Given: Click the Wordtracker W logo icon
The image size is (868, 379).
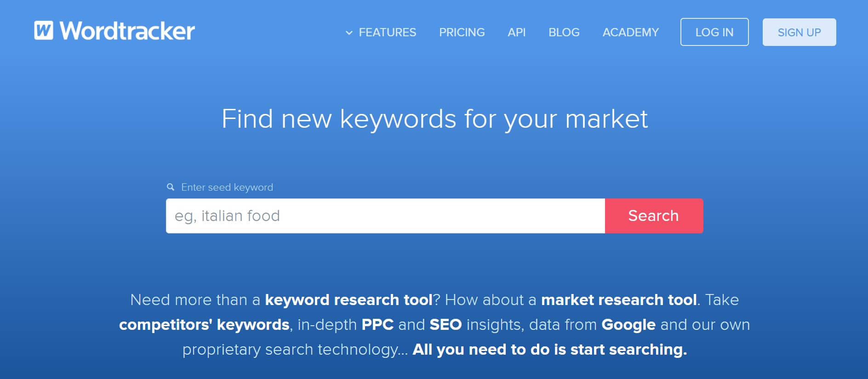Looking at the screenshot, I should [x=44, y=31].
